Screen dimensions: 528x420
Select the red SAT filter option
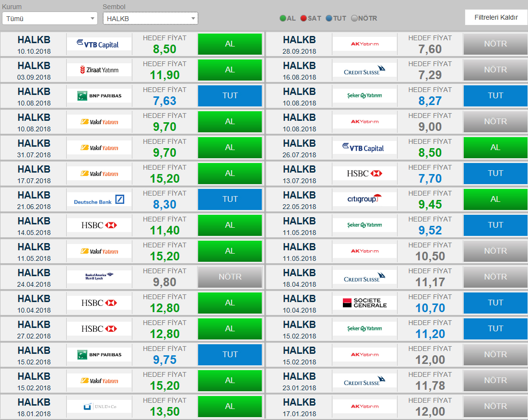coord(310,18)
